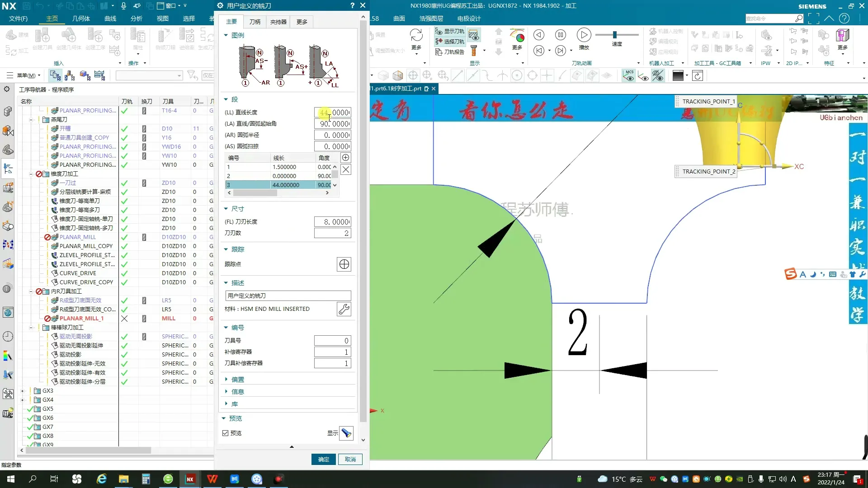Click the tracking point crosshair icon
Viewport: 868px width, 488px height.
(x=344, y=264)
